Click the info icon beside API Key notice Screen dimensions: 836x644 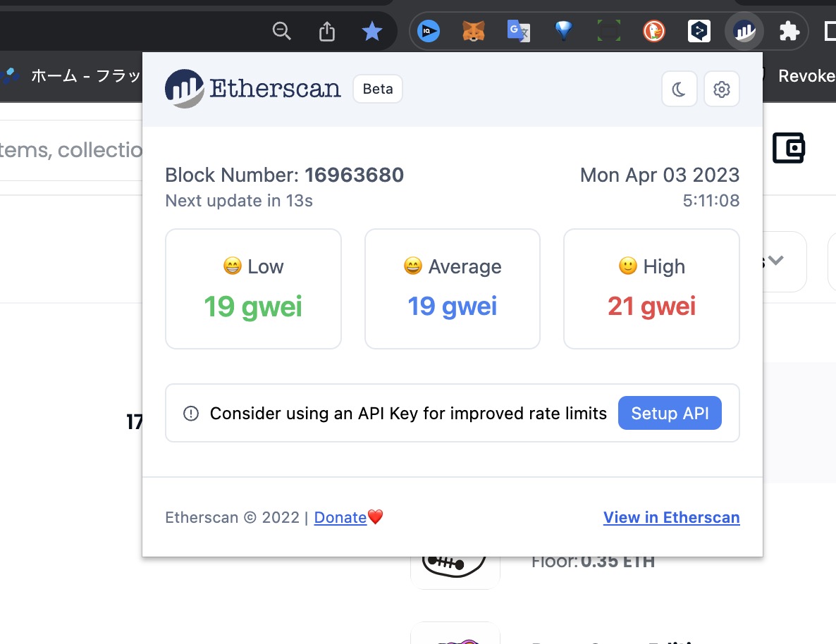pos(191,413)
